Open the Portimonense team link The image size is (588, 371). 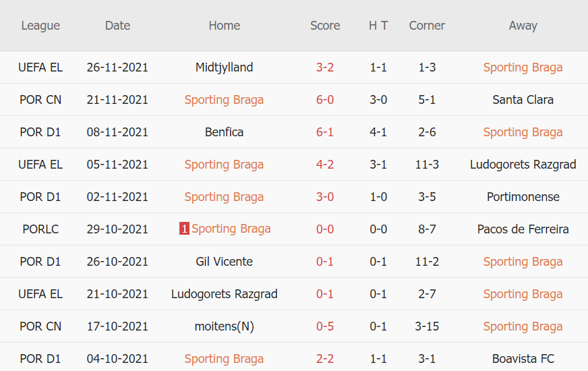[x=523, y=197]
